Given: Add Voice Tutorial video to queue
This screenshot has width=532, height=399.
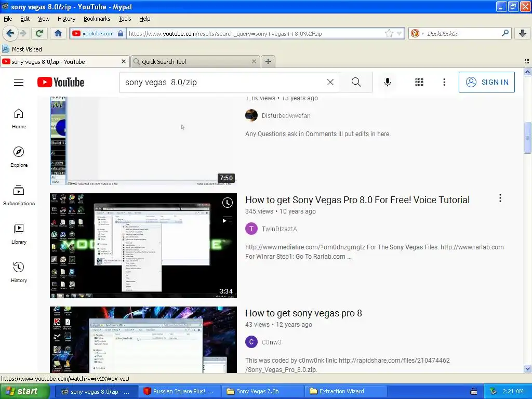Looking at the screenshot, I should 228,220.
